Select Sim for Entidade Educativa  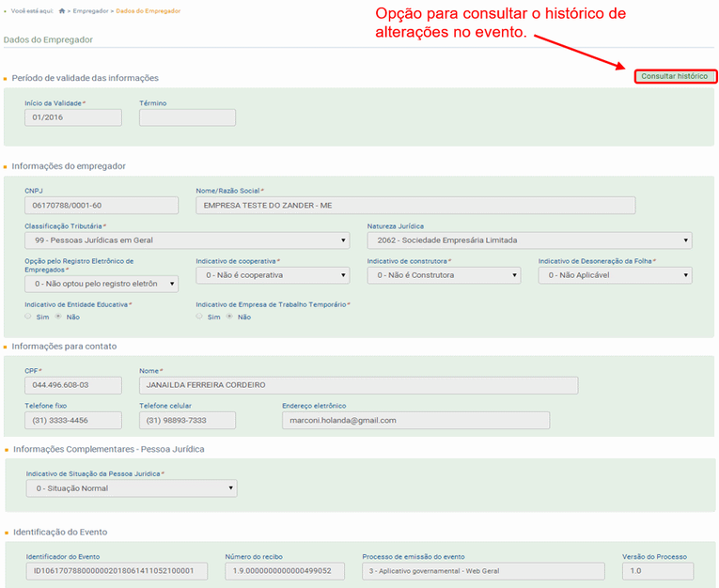coord(28,317)
